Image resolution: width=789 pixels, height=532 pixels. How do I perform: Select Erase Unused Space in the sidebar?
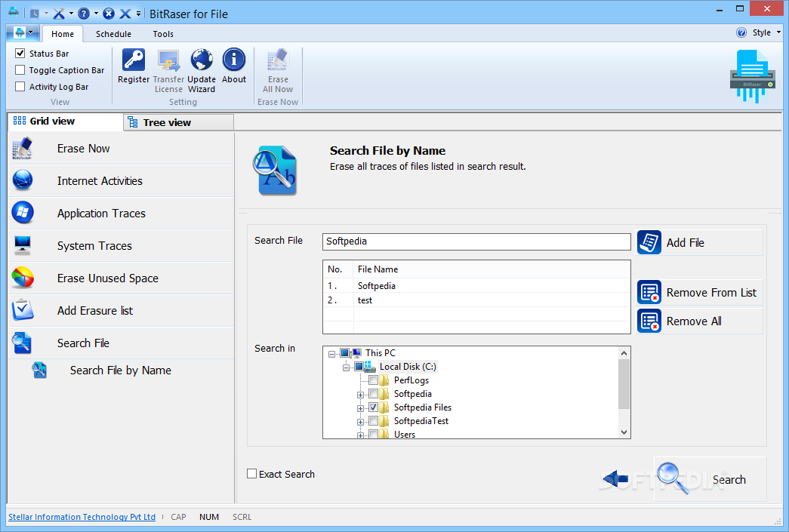click(122, 278)
